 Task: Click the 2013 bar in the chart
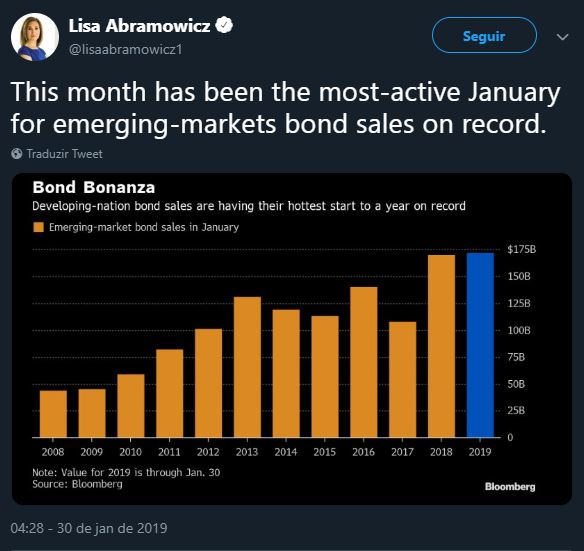pos(247,367)
